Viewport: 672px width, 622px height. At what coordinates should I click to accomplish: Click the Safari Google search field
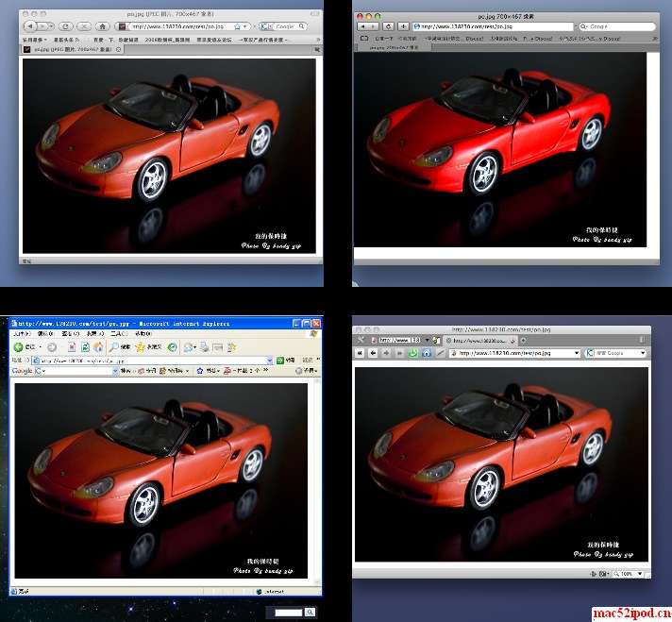(x=617, y=26)
